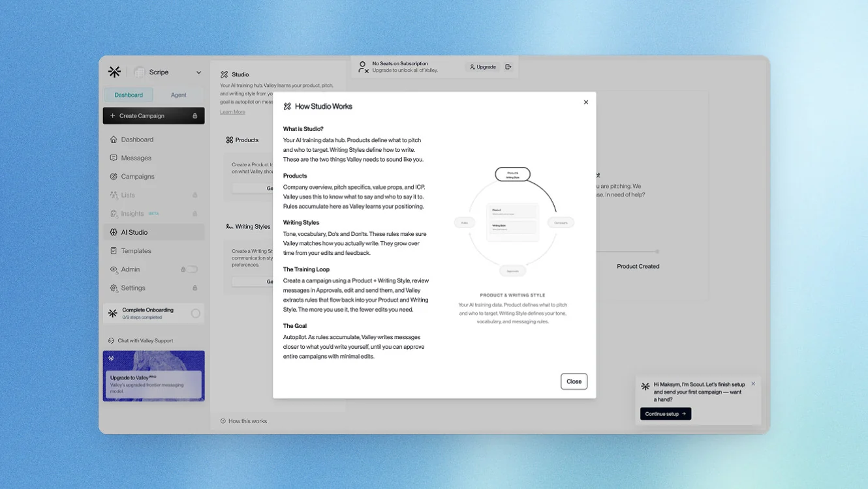Click the Products section icon

coord(230,140)
